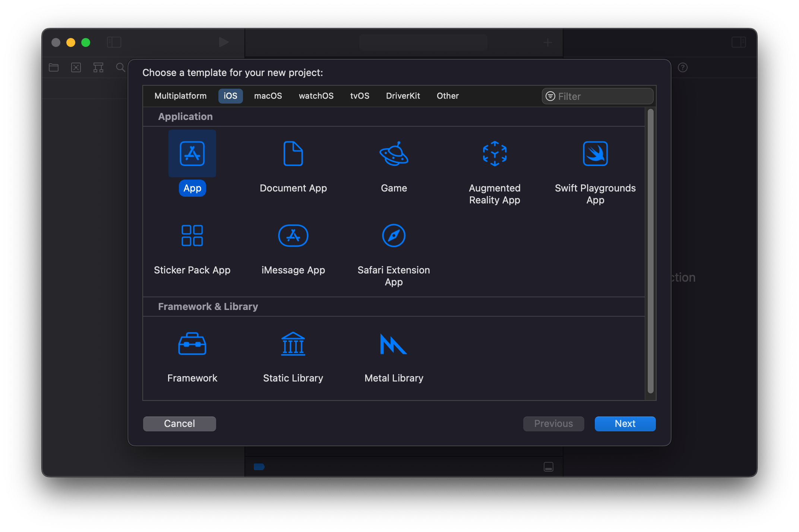Click the Run play button in toolbar
The image size is (799, 532).
[x=224, y=42]
